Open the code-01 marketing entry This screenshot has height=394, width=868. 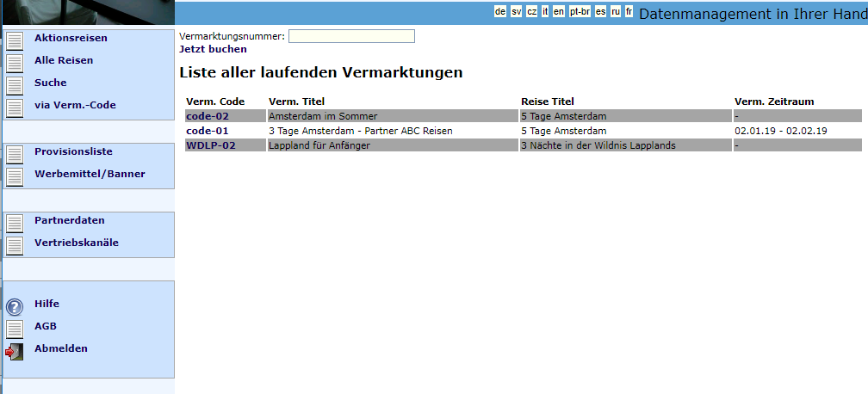[207, 131]
